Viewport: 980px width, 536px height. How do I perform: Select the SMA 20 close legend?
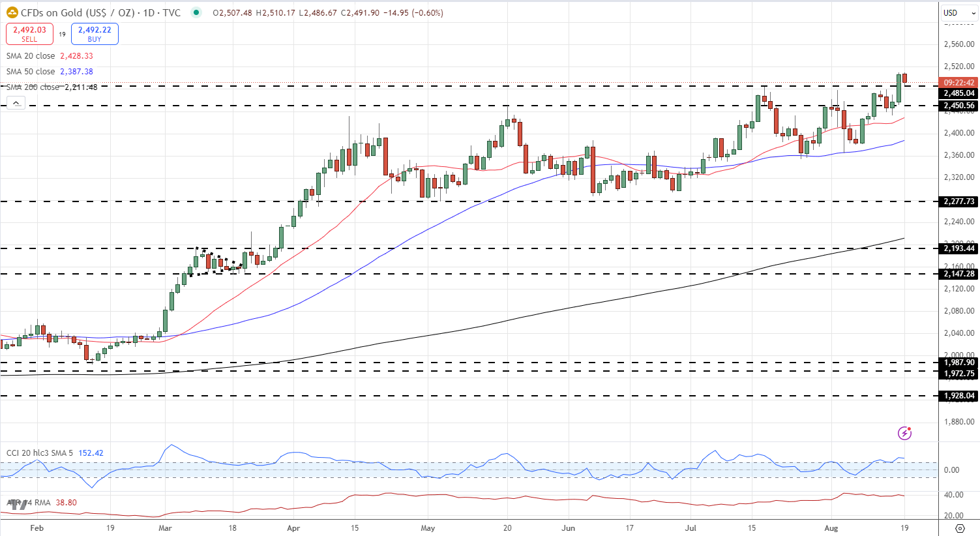point(31,56)
